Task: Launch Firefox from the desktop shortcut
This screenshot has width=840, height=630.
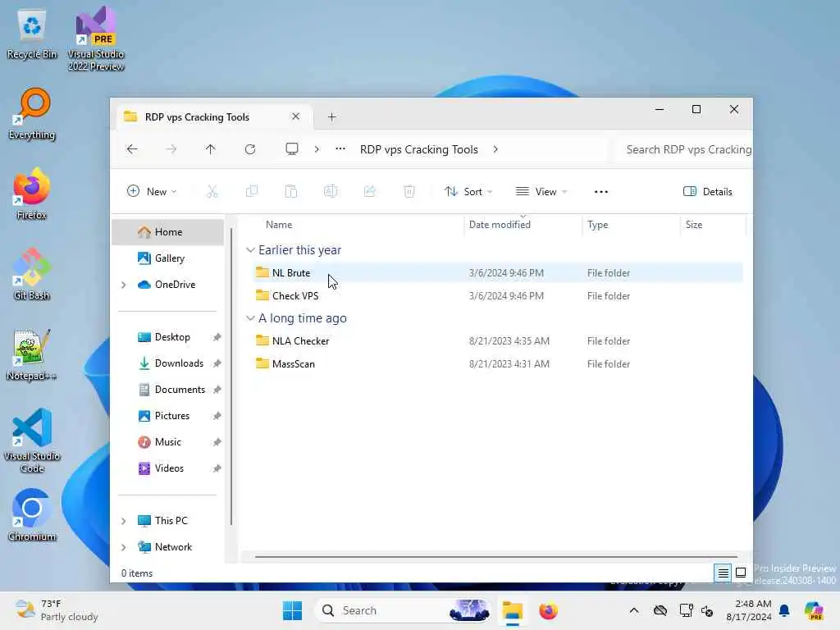Action: [32, 194]
